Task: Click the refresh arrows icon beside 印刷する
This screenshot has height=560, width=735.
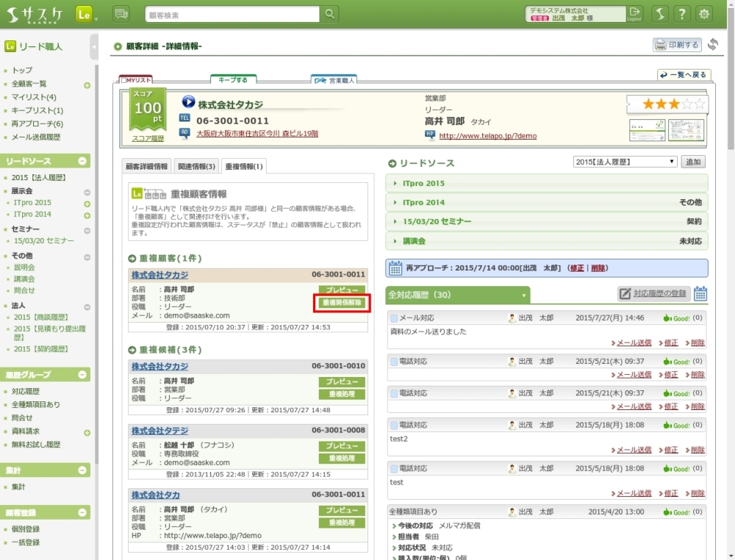Action: pos(712,45)
